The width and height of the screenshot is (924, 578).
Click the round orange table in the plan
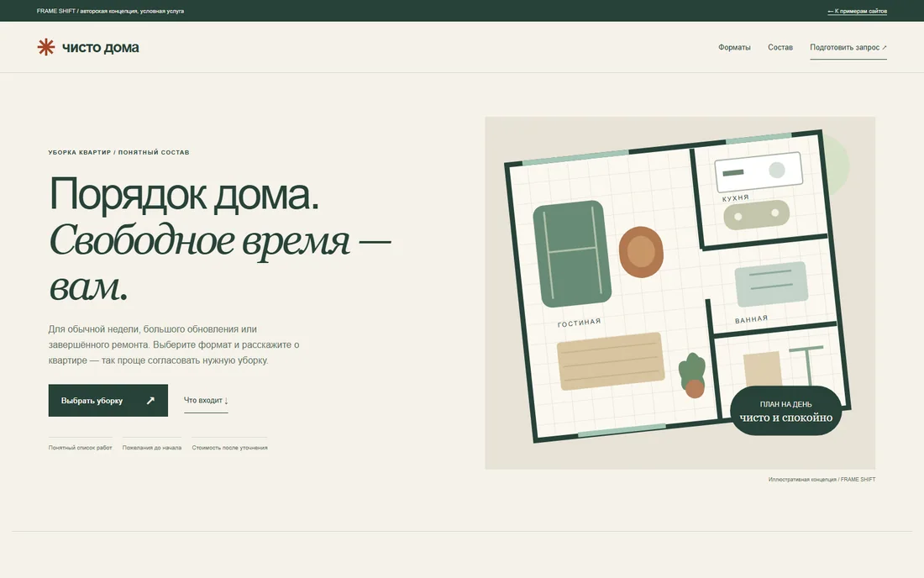click(641, 251)
